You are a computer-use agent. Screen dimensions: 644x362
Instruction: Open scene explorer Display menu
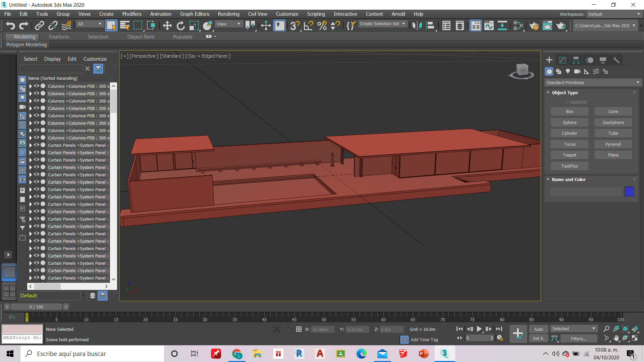coord(53,59)
